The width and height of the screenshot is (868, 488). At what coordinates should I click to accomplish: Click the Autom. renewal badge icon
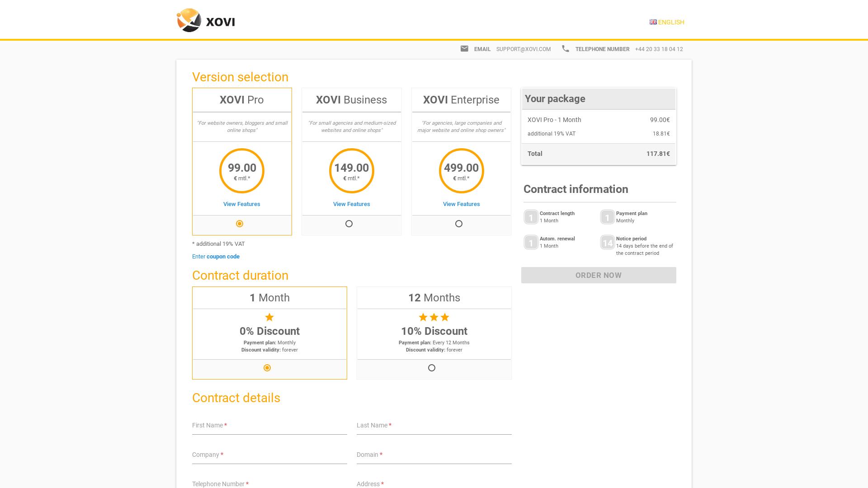tap(531, 243)
